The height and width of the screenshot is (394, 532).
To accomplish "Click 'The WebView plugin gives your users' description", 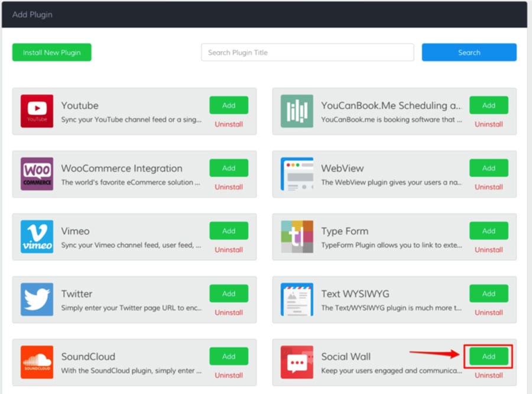I will click(x=391, y=182).
